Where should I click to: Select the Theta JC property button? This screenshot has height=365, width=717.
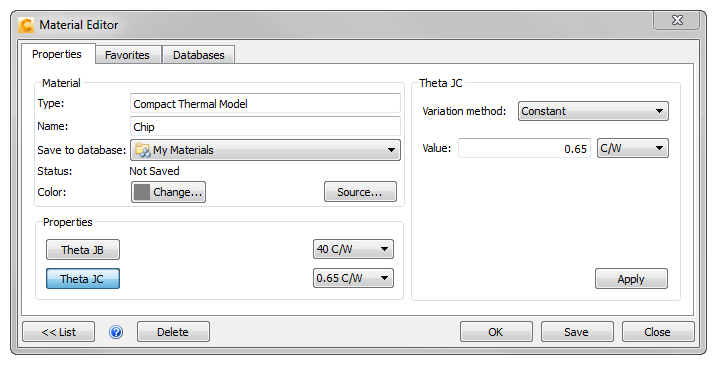click(83, 279)
